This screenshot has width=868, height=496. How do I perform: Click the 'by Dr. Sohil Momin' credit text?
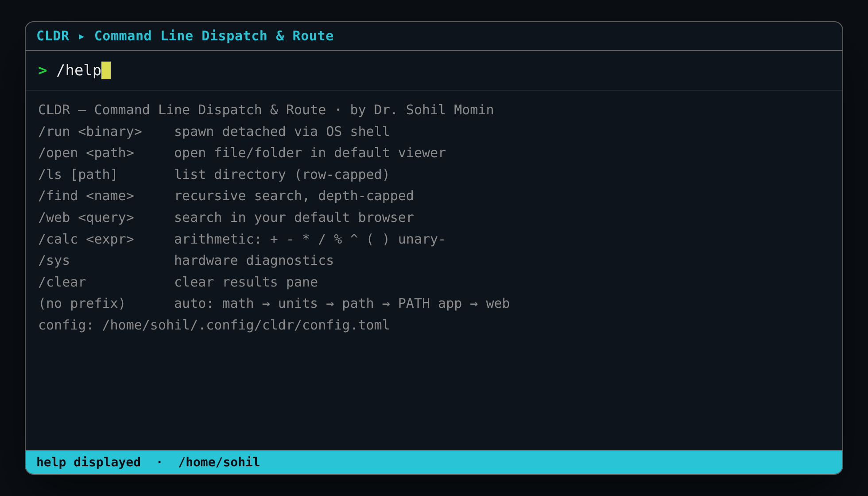(x=422, y=110)
